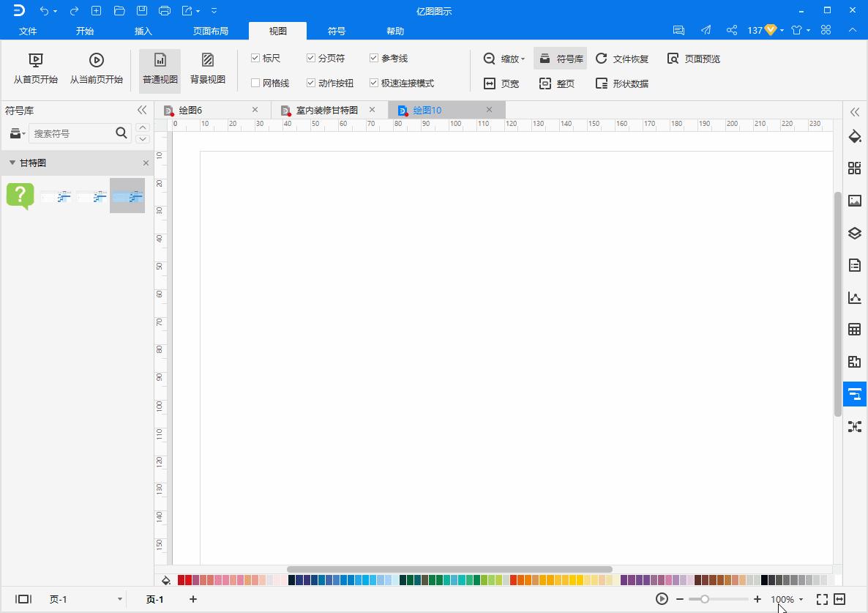
Task: Uncheck the 标尺 ruler checkbox
Action: 255,58
